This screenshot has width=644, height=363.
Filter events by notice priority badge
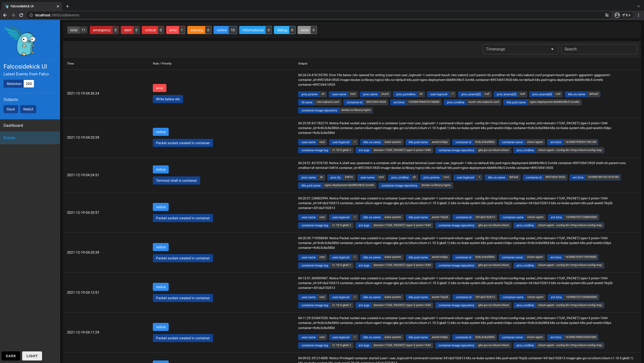coord(225,30)
